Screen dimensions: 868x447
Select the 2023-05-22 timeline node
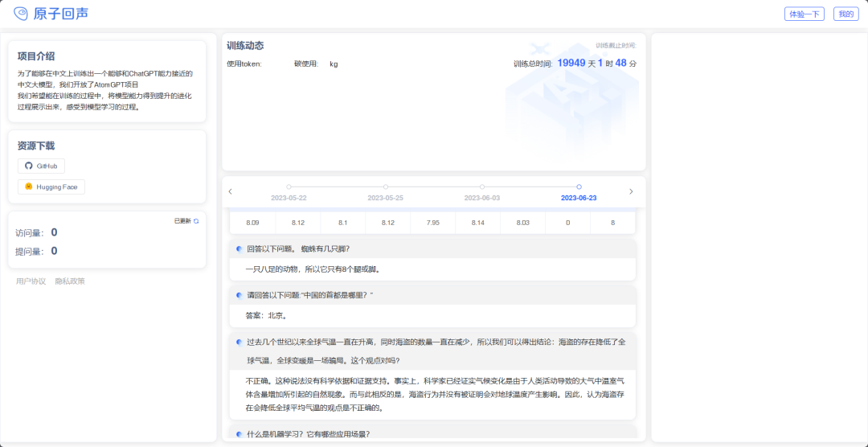(x=289, y=187)
